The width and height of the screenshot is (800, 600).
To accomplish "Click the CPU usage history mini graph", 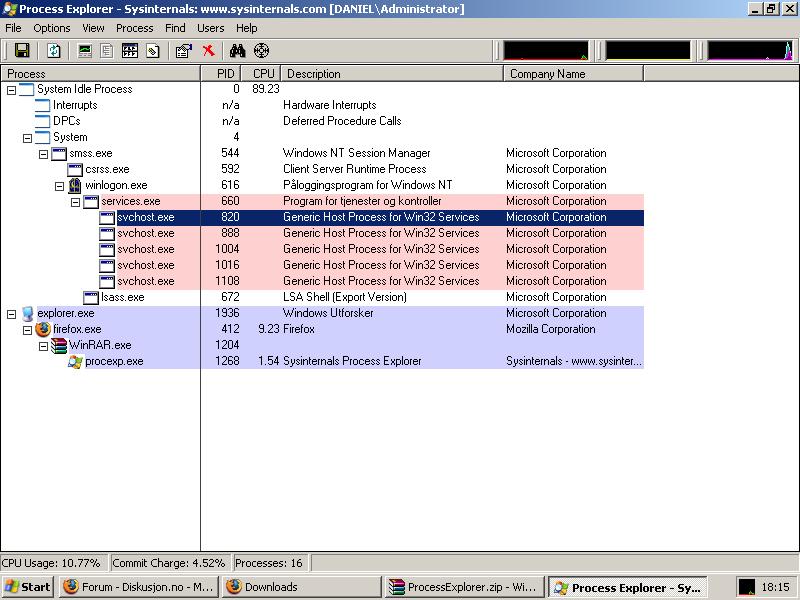I will (545, 51).
